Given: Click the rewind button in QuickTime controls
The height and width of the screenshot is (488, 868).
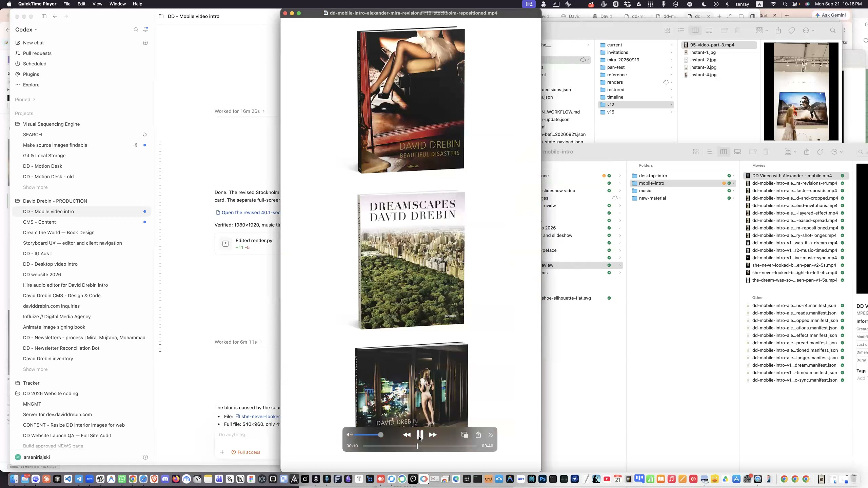Looking at the screenshot, I should [x=407, y=435].
